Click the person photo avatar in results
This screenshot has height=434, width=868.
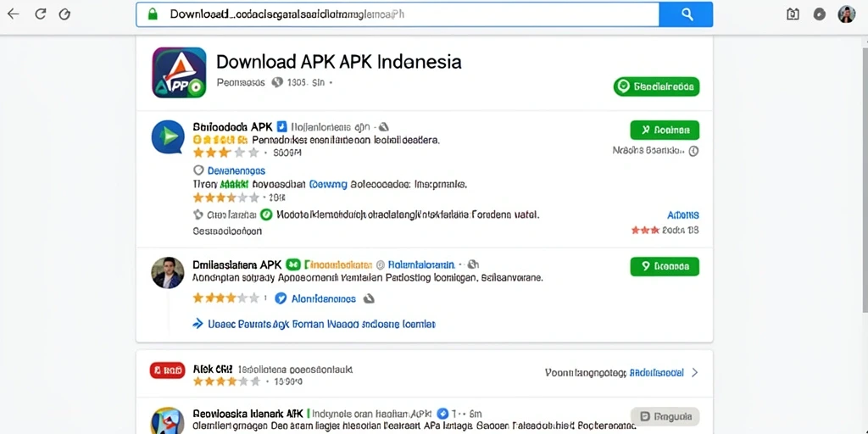pyautogui.click(x=168, y=273)
